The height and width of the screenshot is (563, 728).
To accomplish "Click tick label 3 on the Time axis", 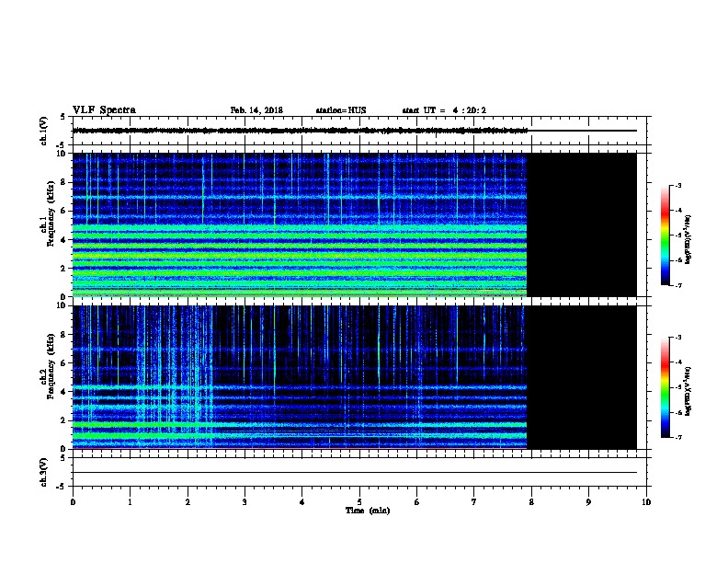I will [245, 501].
